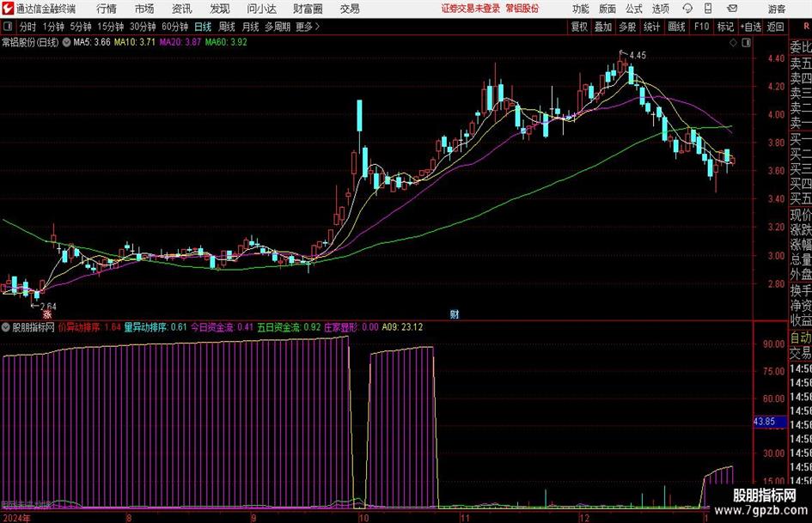Add stock with +自选 button
Viewport: 812px width, 523px height.
(x=750, y=27)
